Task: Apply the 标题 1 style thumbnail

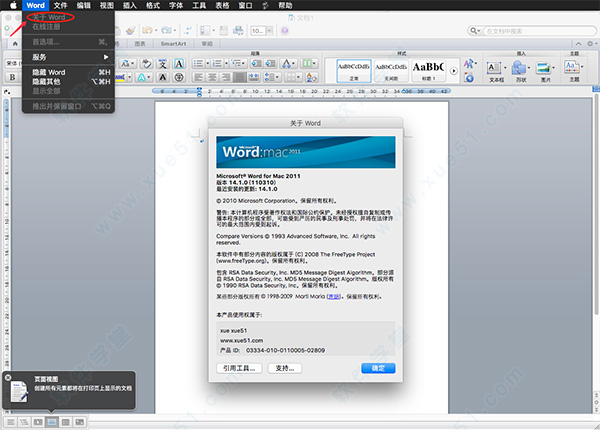Action: pyautogui.click(x=429, y=71)
